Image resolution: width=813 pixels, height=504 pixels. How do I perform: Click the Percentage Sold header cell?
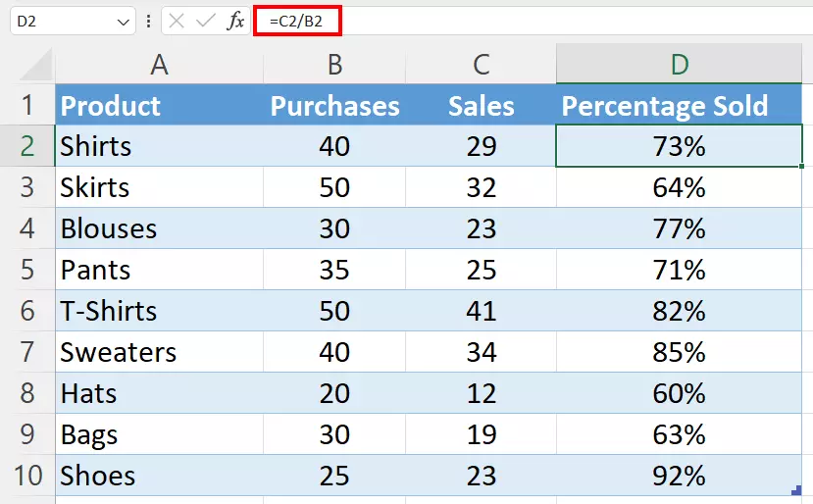coord(679,106)
